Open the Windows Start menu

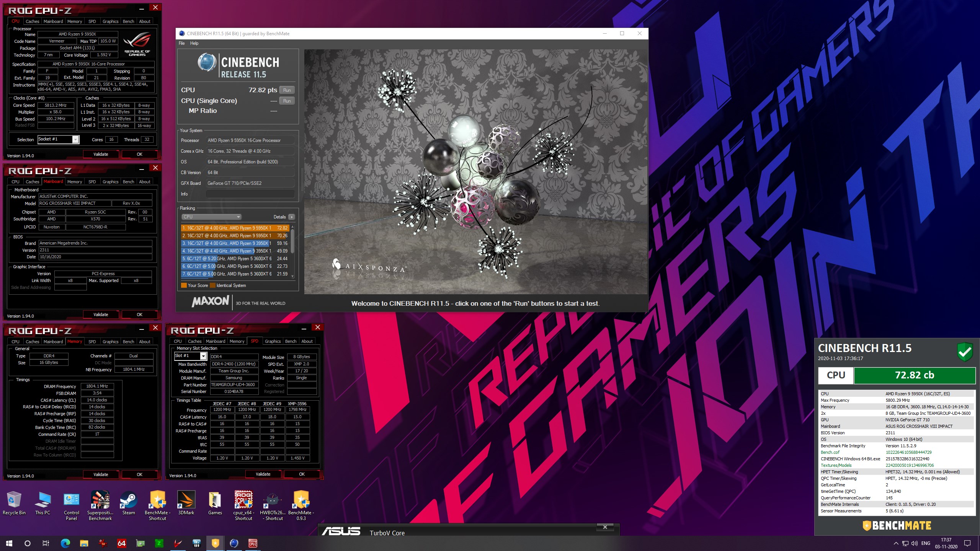pos(9,543)
